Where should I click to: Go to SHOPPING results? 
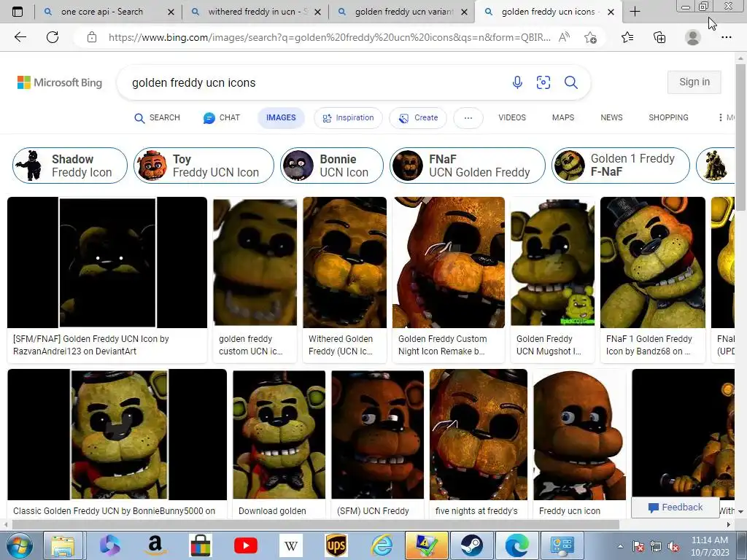pyautogui.click(x=668, y=117)
